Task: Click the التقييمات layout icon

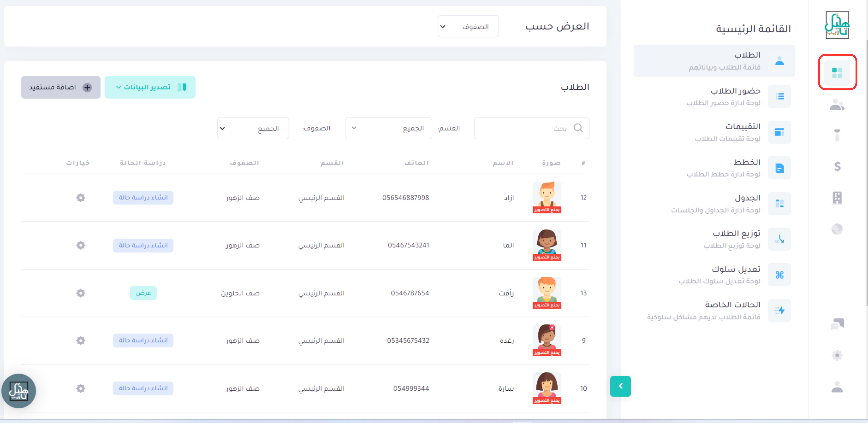Action: coord(779,132)
